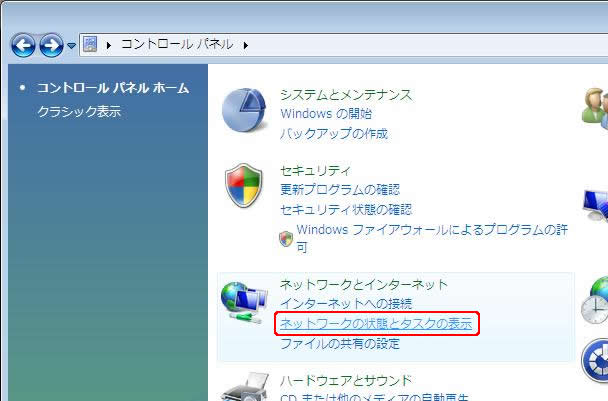
Task: Open セキュリティ状態の確認 link
Action: (x=346, y=210)
